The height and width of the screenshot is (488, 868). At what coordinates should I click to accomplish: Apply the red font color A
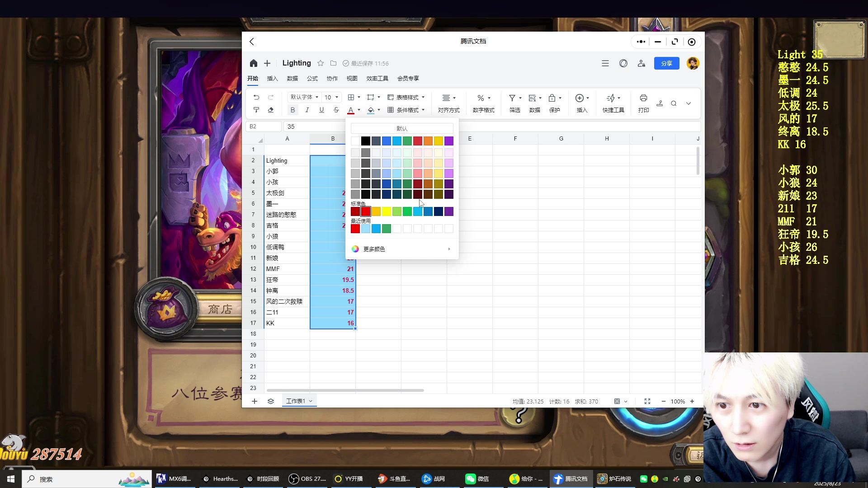[x=351, y=110]
